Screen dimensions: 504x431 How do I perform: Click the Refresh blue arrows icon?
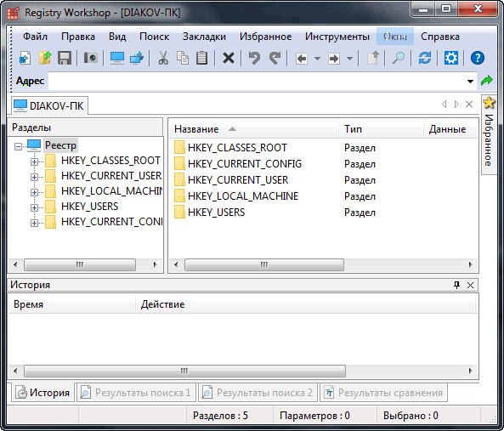(425, 58)
